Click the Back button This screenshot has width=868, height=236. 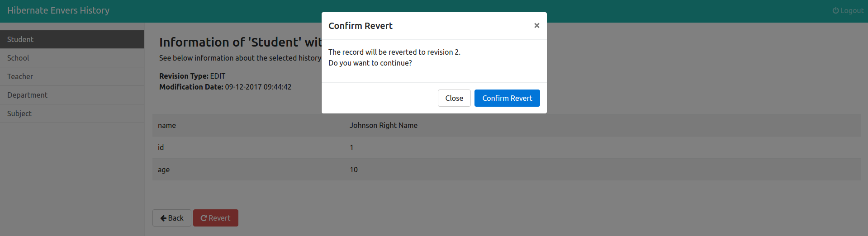(172, 218)
